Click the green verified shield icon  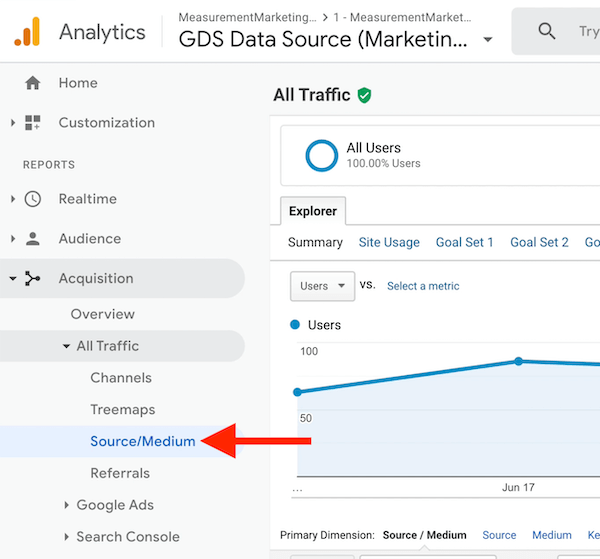(x=364, y=95)
